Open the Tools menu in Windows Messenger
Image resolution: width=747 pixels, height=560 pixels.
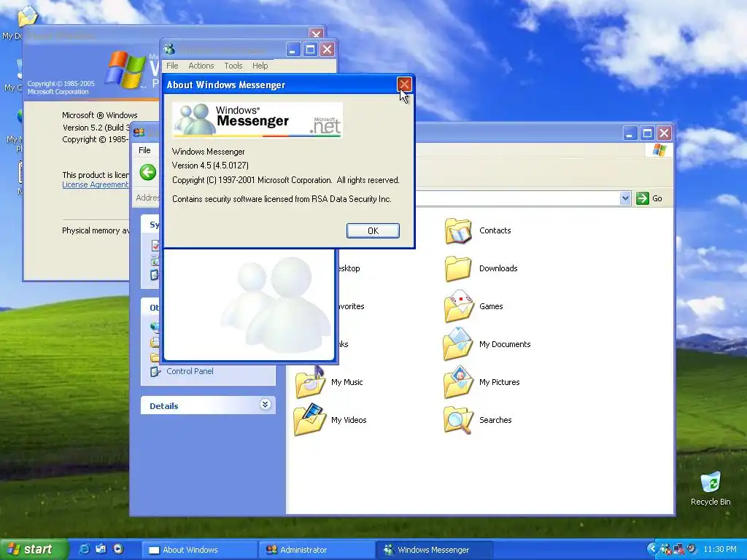[x=233, y=66]
